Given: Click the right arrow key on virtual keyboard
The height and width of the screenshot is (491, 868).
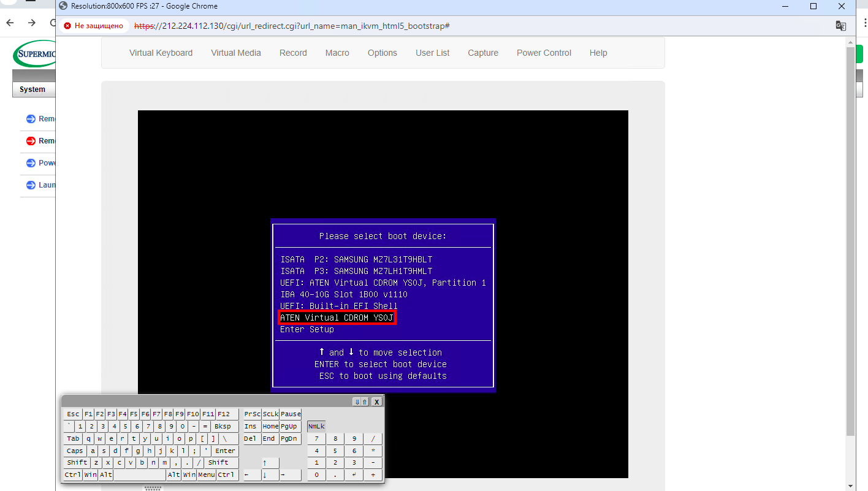Looking at the screenshot, I should click(x=291, y=475).
